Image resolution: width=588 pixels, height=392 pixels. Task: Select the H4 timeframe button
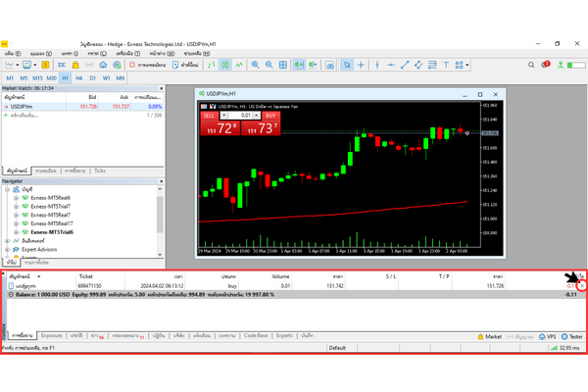pos(79,76)
